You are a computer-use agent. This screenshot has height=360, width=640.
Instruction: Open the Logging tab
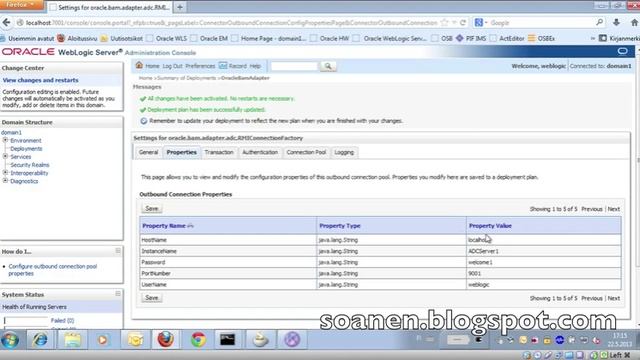(x=344, y=152)
